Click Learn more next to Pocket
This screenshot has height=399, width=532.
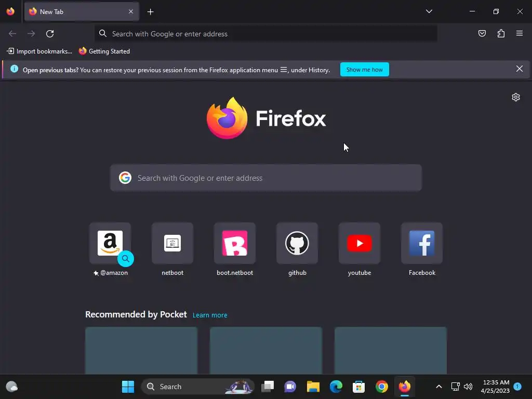[210, 315]
